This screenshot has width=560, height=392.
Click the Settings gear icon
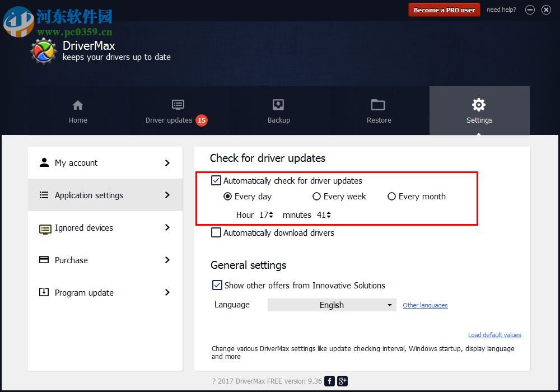tap(479, 105)
